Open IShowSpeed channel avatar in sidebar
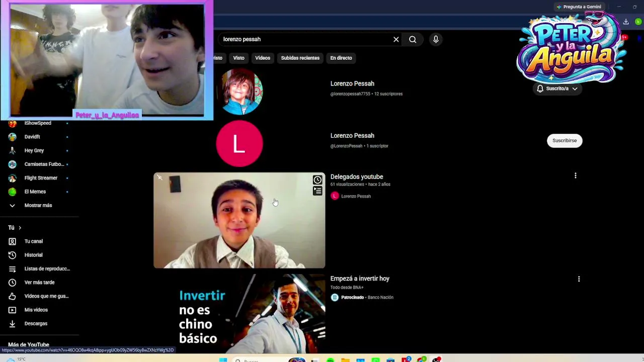 point(13,123)
